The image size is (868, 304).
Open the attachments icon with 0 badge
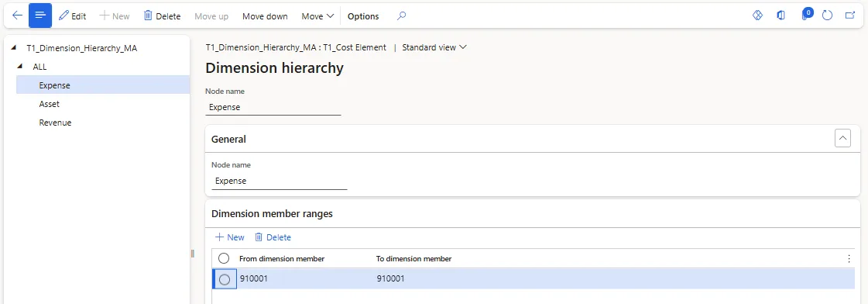pos(806,15)
